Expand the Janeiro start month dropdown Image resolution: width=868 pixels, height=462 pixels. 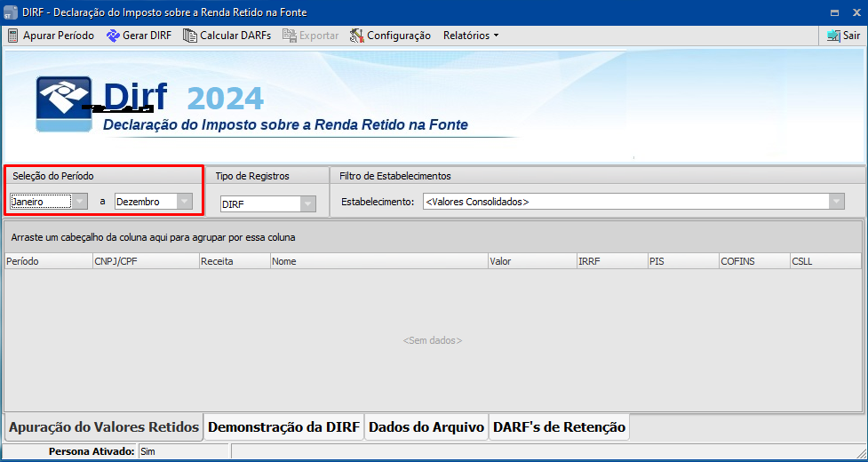coord(80,202)
